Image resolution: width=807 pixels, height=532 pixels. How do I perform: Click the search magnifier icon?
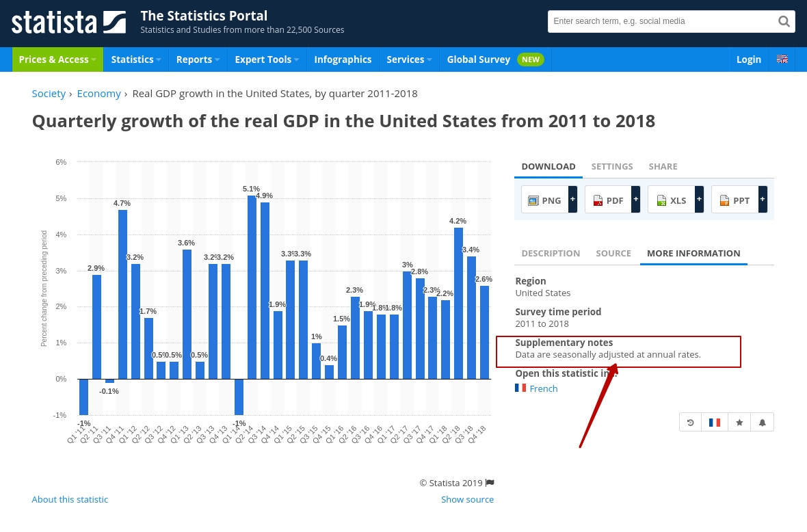784,21
